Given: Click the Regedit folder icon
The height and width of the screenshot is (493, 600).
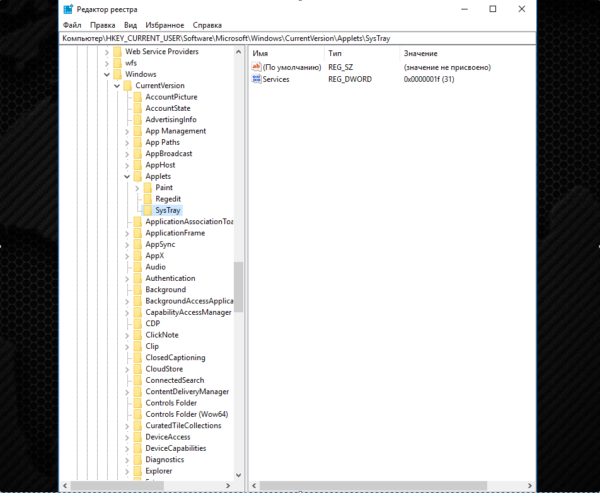Looking at the screenshot, I should [x=147, y=199].
